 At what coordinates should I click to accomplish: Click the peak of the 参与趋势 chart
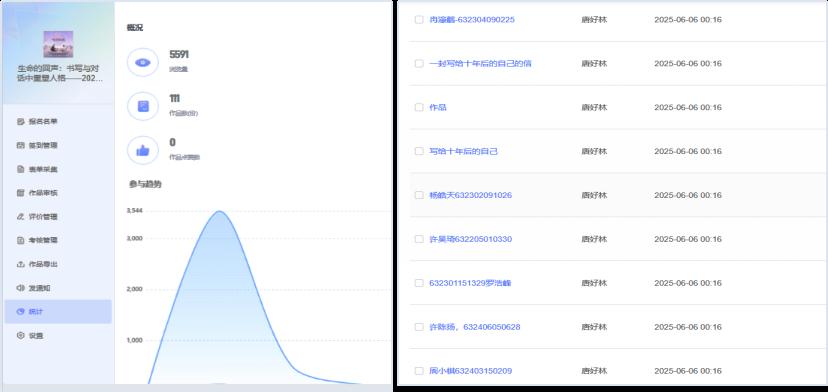coord(220,211)
